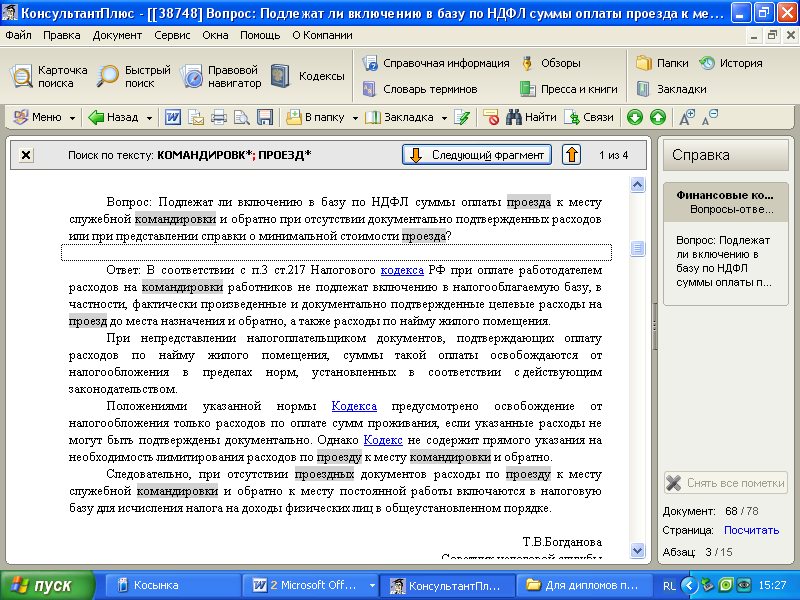Screen dimensions: 800x600
Task: Open Словарь терминов
Action: (419, 89)
